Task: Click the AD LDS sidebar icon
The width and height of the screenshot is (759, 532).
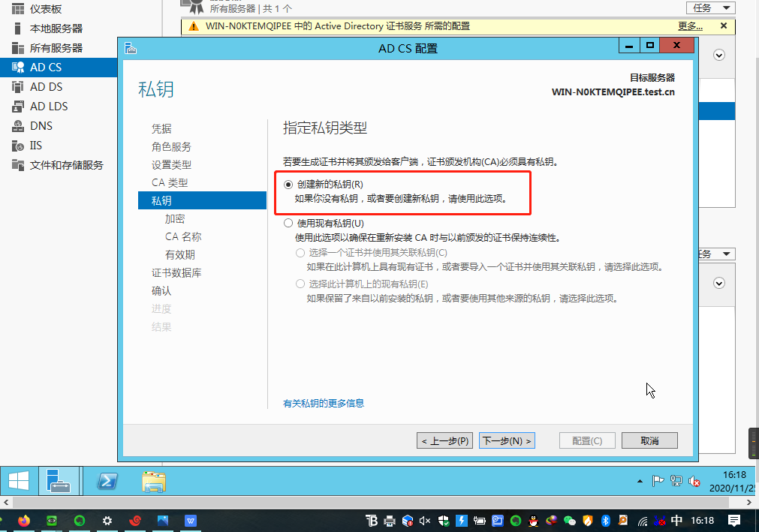Action: [x=18, y=106]
